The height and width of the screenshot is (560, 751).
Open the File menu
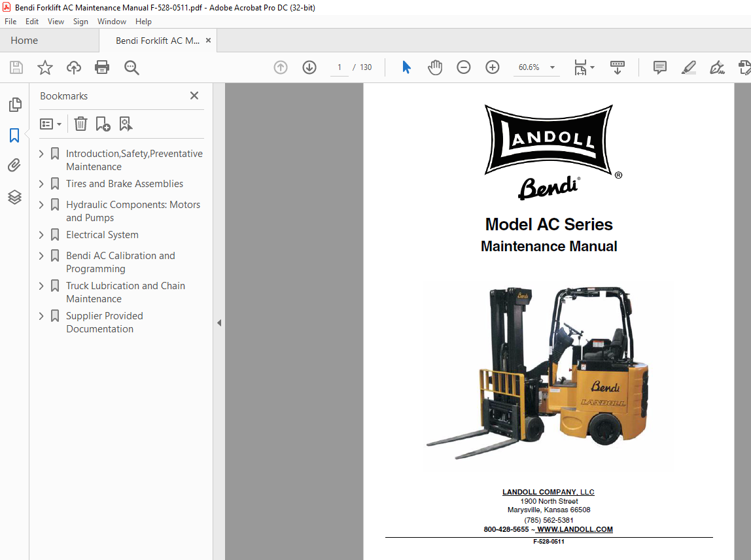click(10, 22)
